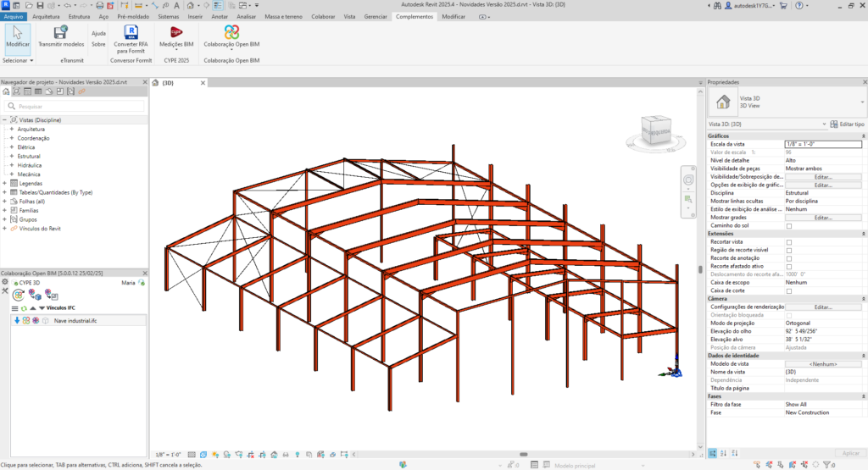The height and width of the screenshot is (470, 868).
Task: Click the Escala da vista value field
Action: click(x=823, y=144)
